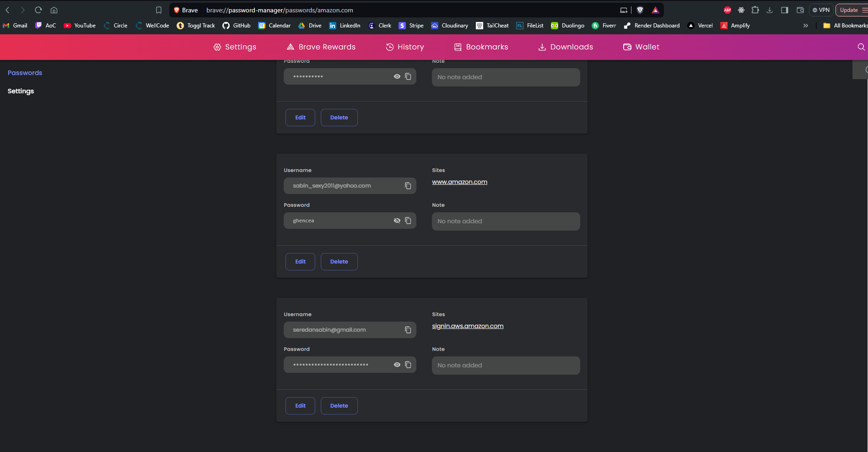The image size is (868, 452).
Task: Open the History tab
Action: 405,47
